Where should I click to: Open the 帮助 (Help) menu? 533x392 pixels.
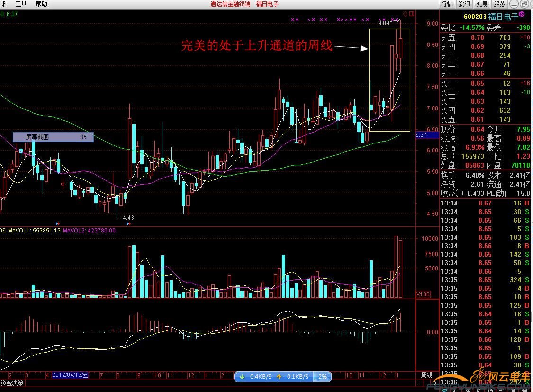tap(41, 4)
